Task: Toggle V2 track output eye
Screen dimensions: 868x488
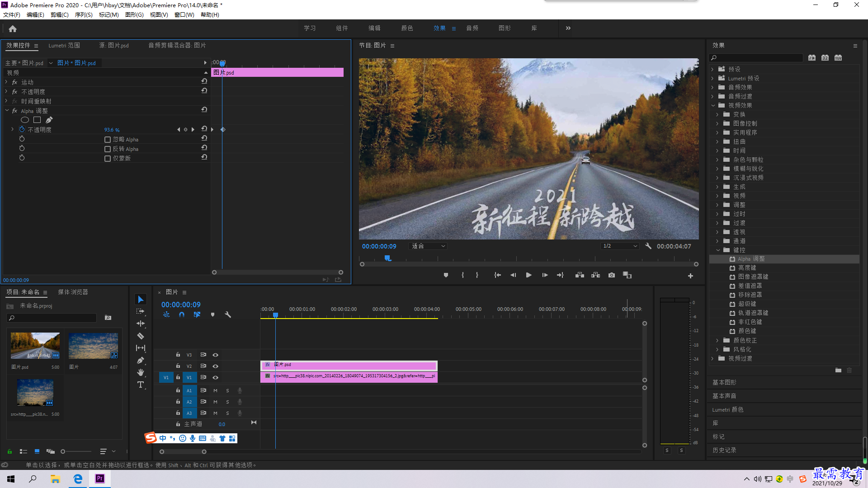Action: tap(216, 366)
